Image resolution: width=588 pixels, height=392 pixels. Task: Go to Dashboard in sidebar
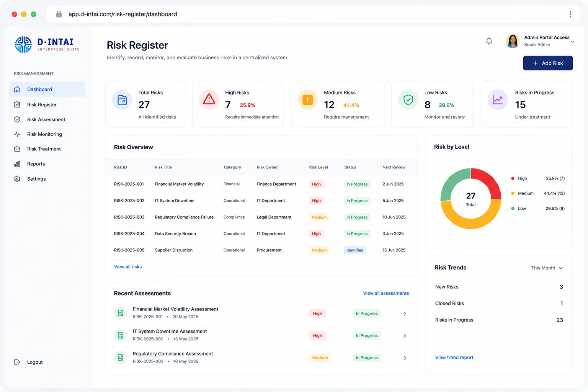pos(47,89)
